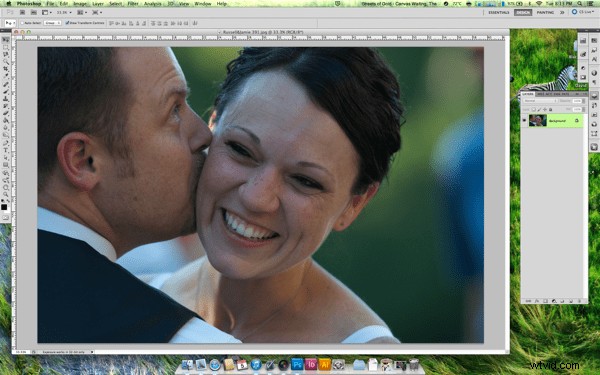Image resolution: width=600 pixels, height=375 pixels.
Task: Toggle Lock transparent pixels in Layers panel
Action: click(x=534, y=110)
